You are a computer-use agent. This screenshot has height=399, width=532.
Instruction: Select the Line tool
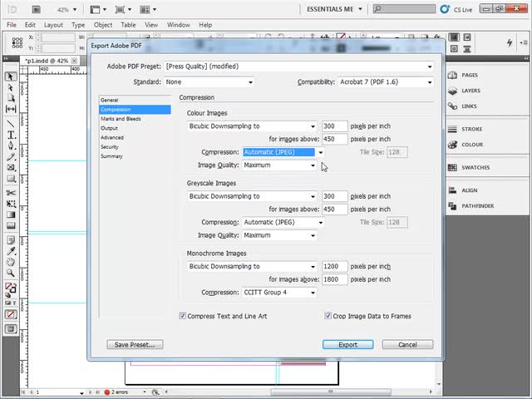[11, 124]
